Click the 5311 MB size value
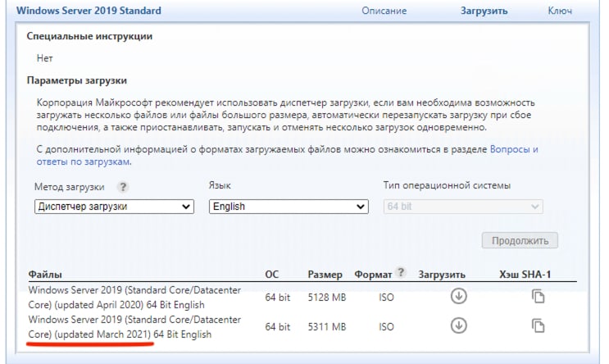Image resolution: width=609 pixels, height=364 pixels. (x=327, y=327)
